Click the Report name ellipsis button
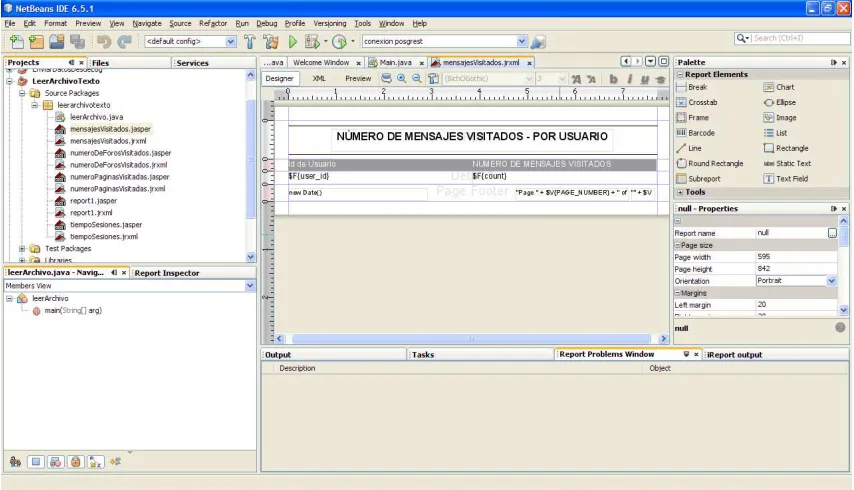This screenshot has width=854, height=490. point(832,233)
